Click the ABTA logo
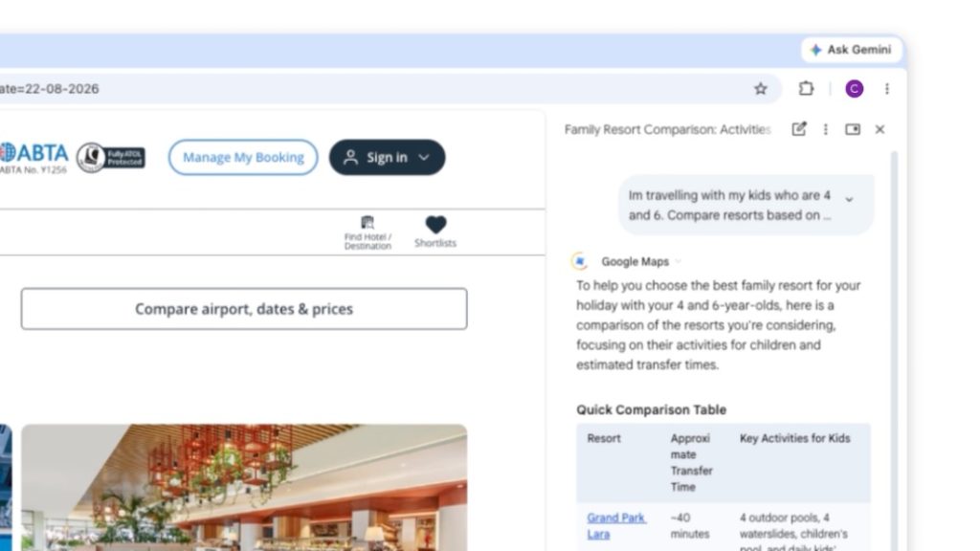The height and width of the screenshot is (551, 980). pyautogui.click(x=34, y=157)
